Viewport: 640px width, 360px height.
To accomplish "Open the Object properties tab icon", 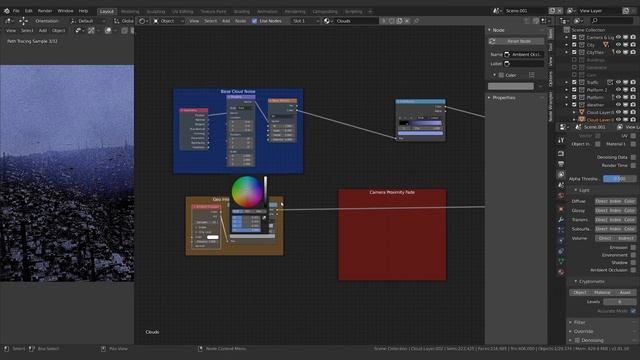I will click(x=561, y=209).
